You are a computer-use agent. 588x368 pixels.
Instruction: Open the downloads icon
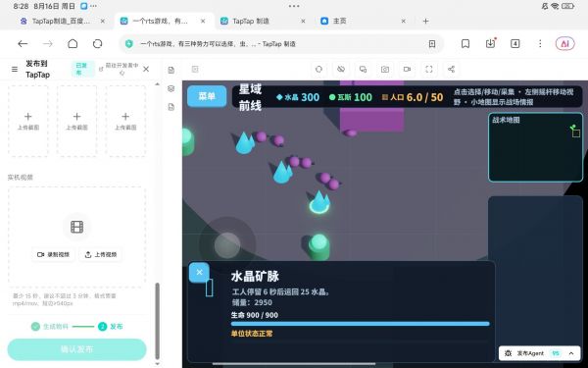490,43
